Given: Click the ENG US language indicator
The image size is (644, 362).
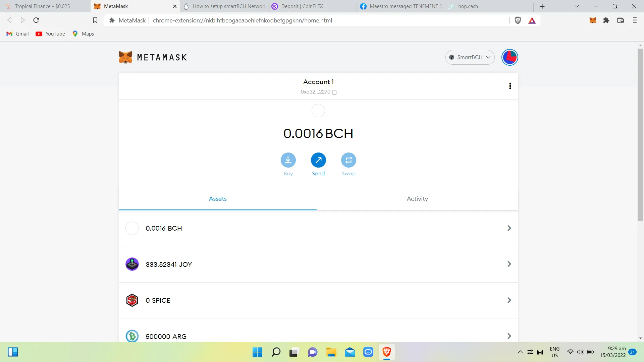Looking at the screenshot, I should 555,352.
